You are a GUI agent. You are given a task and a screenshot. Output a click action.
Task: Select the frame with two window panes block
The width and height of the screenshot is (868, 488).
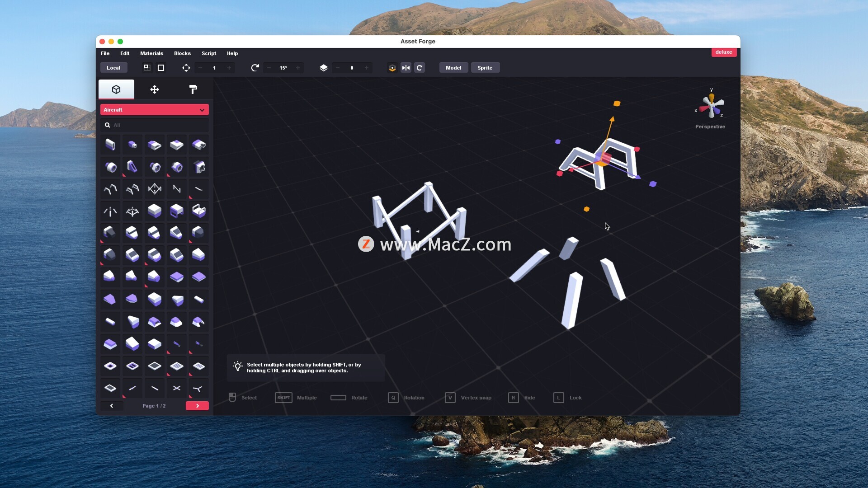point(132,366)
